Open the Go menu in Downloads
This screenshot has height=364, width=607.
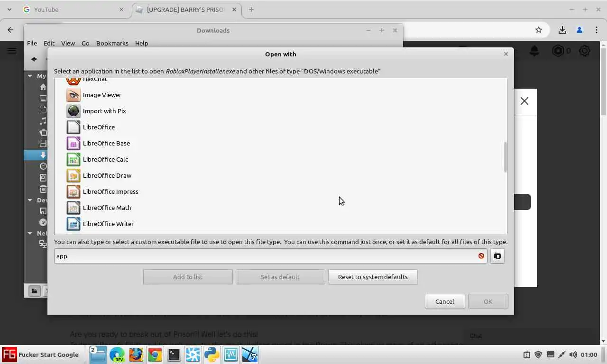85,43
